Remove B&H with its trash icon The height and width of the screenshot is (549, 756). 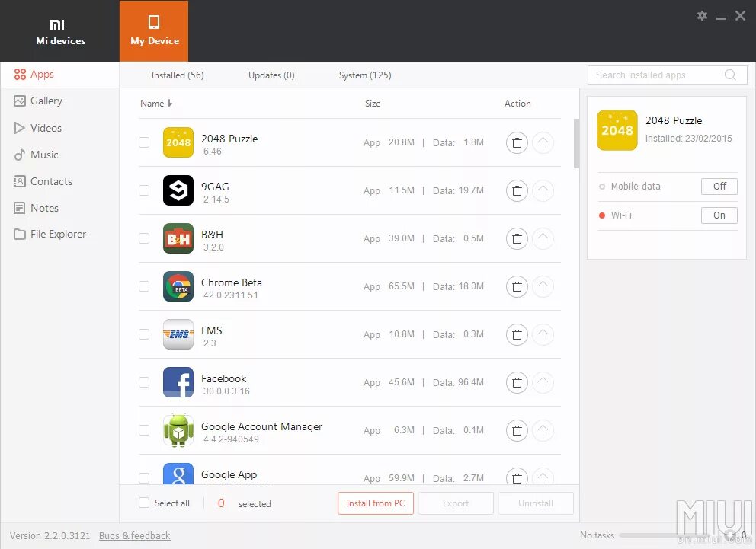tap(517, 238)
